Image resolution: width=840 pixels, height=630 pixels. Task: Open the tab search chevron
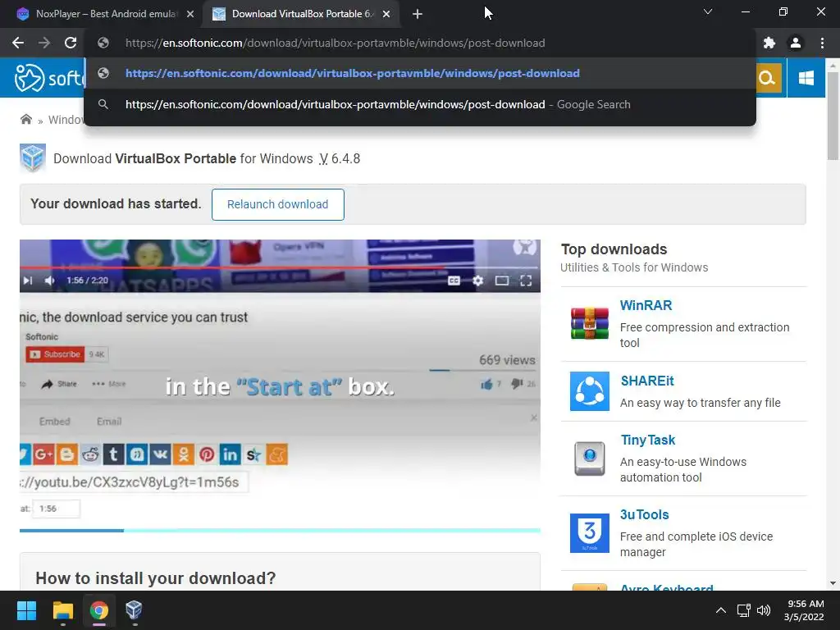[708, 11]
